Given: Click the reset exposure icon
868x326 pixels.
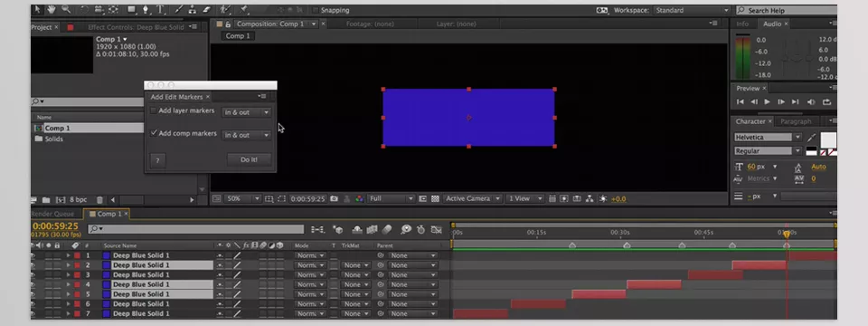Looking at the screenshot, I should point(603,198).
